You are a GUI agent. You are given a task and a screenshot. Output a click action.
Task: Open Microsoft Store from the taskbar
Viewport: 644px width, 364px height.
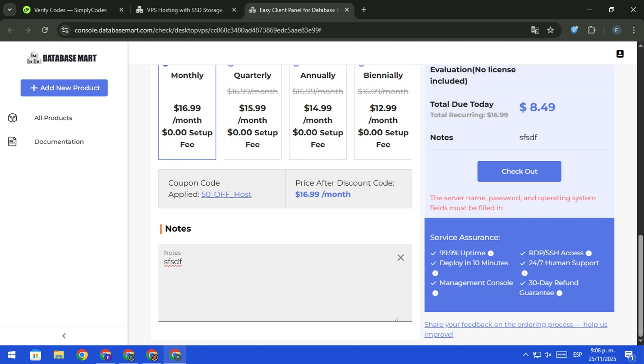[x=35, y=355]
